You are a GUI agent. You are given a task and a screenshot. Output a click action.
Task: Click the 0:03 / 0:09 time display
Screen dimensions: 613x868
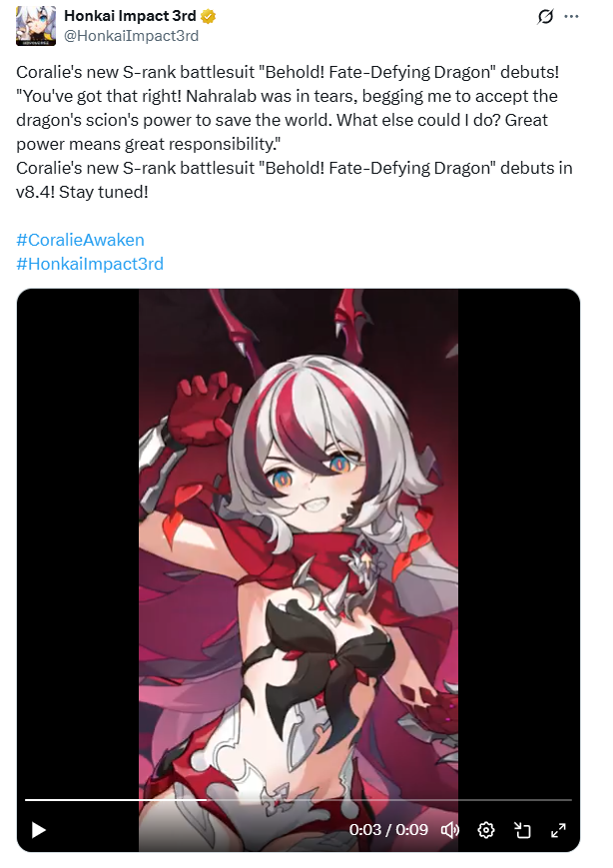[388, 830]
